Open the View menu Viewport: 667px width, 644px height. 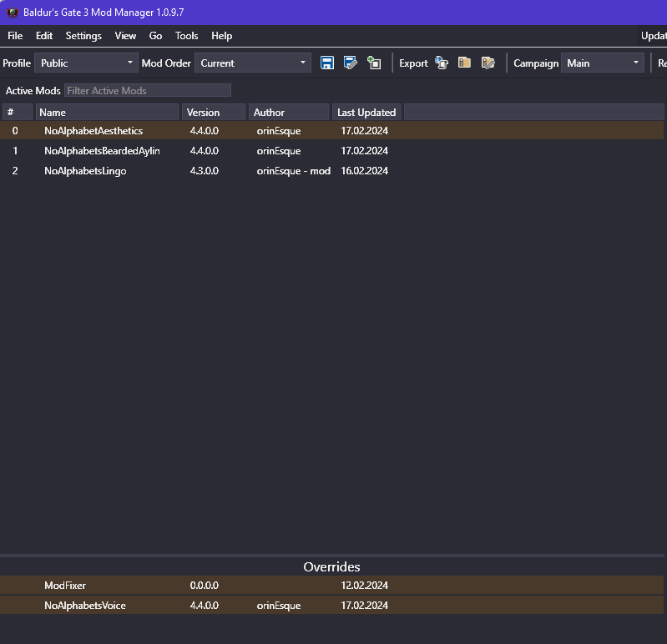tap(125, 36)
